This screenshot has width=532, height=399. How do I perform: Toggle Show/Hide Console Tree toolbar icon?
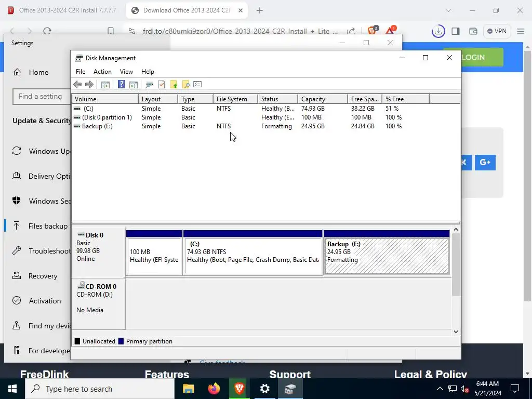[105, 85]
